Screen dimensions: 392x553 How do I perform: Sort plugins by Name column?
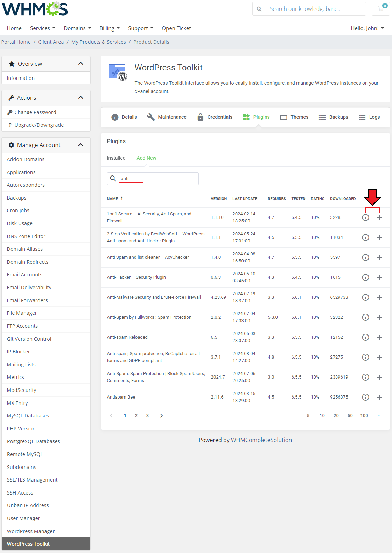point(115,199)
